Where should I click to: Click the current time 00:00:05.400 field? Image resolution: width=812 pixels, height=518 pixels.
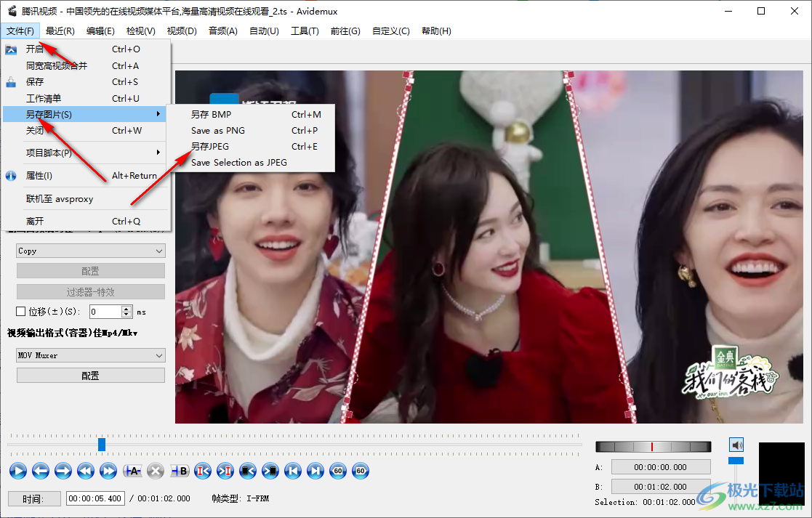[x=96, y=498]
